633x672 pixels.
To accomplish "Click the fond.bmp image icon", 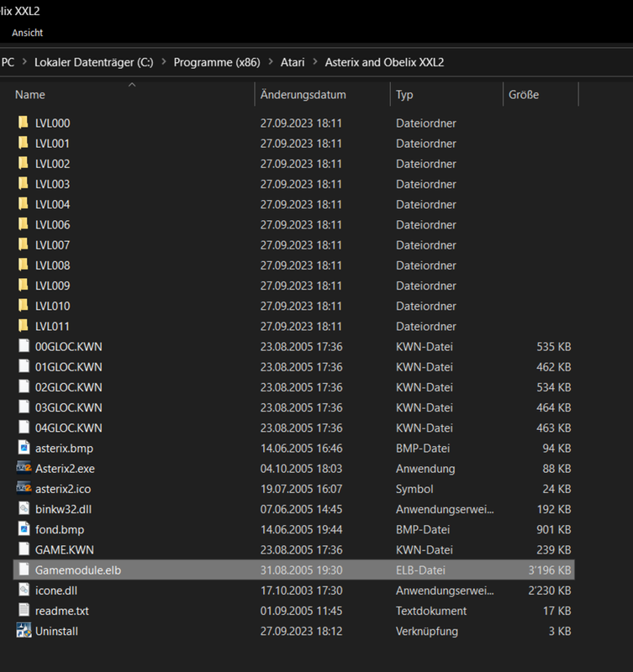I will pos(24,529).
